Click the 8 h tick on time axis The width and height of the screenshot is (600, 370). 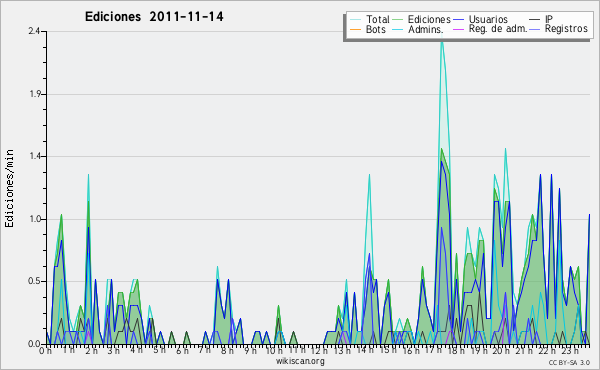[227, 350]
